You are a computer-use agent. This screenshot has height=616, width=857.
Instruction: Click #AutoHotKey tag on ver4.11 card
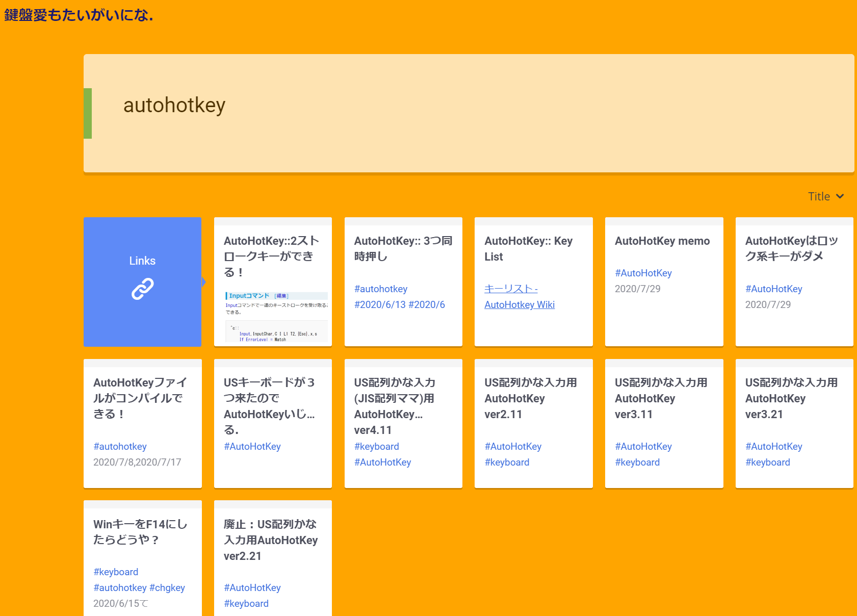click(383, 463)
